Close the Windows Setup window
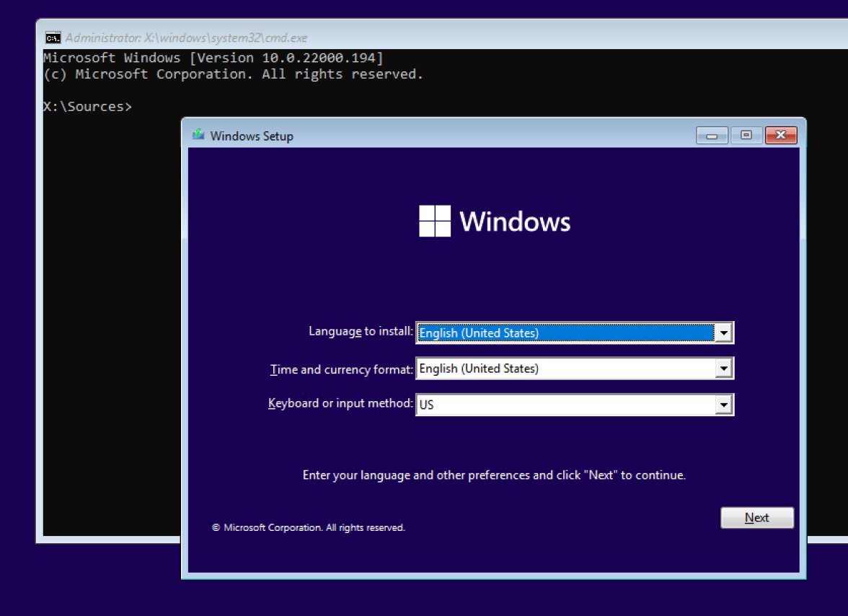 tap(781, 135)
